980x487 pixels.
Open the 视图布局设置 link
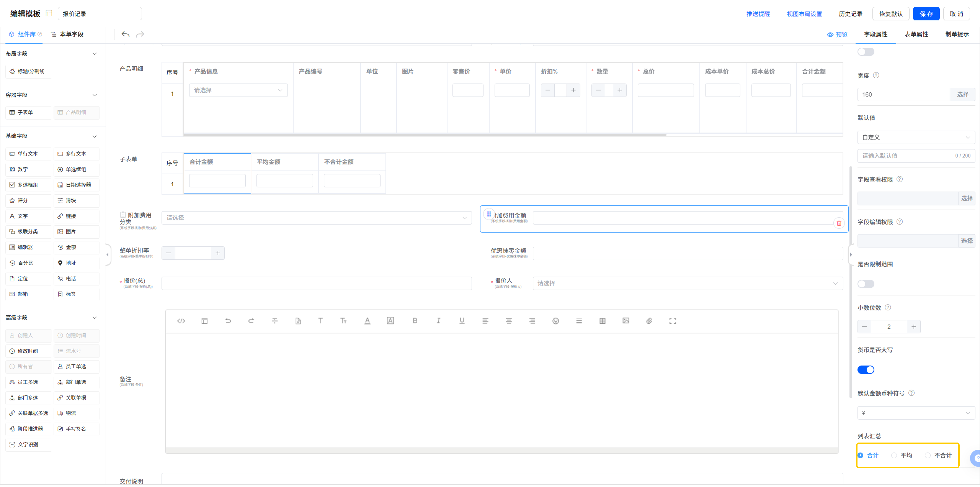pos(804,14)
